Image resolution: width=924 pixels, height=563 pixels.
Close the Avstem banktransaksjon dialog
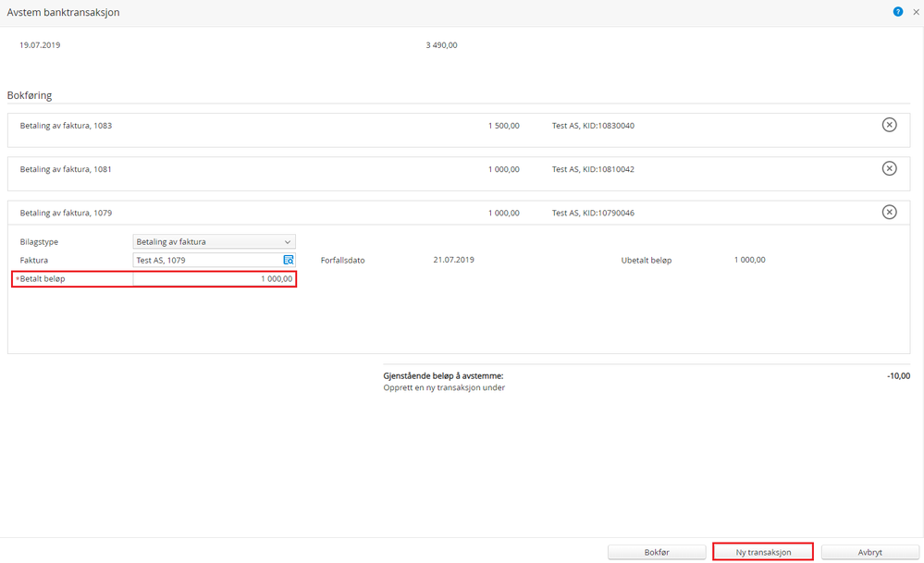[x=916, y=12]
